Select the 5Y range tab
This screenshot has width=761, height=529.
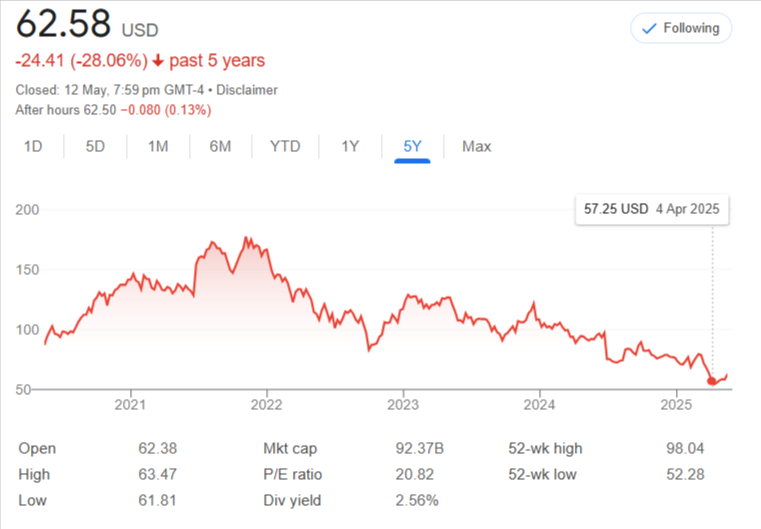click(412, 146)
